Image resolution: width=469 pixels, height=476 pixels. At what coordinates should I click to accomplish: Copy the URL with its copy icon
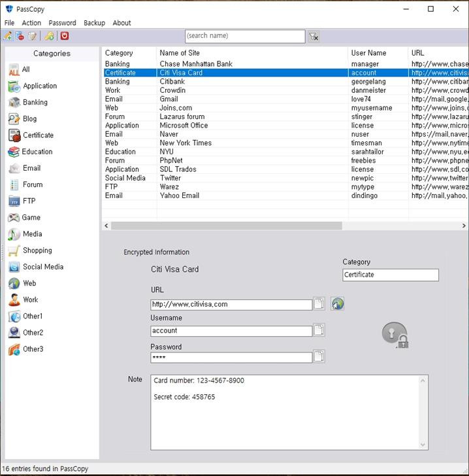coord(319,303)
